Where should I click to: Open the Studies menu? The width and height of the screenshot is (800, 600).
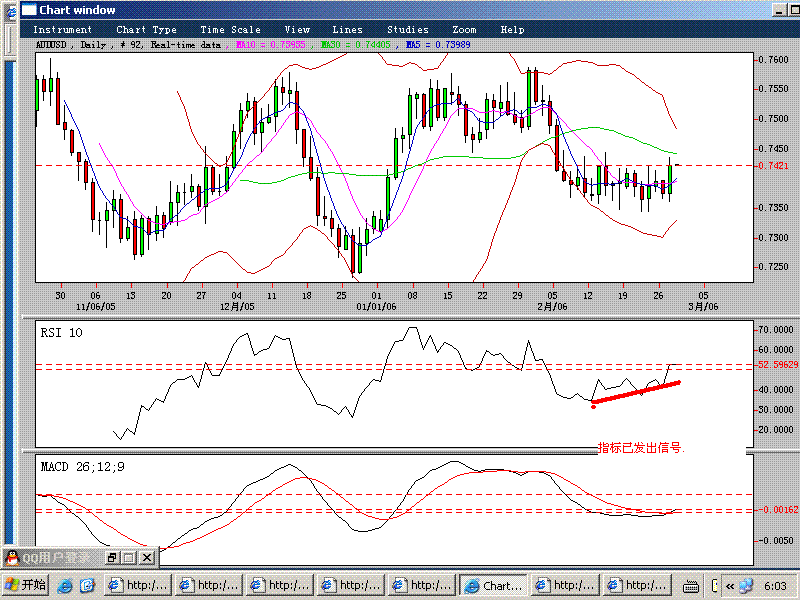[x=408, y=30]
